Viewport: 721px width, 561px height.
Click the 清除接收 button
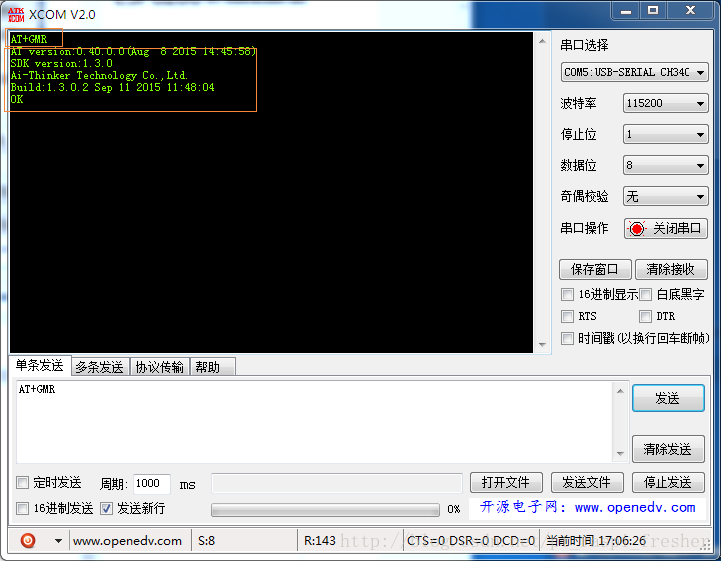671,269
